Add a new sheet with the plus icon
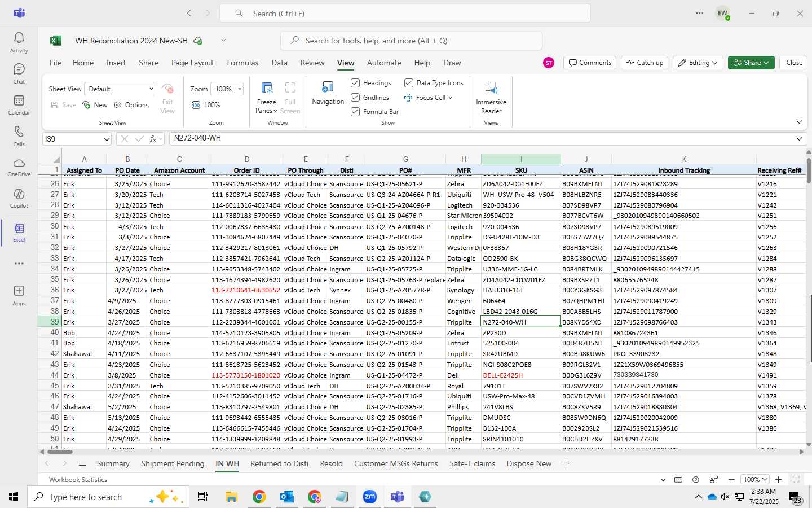Viewport: 812px width, 508px height. [566, 463]
